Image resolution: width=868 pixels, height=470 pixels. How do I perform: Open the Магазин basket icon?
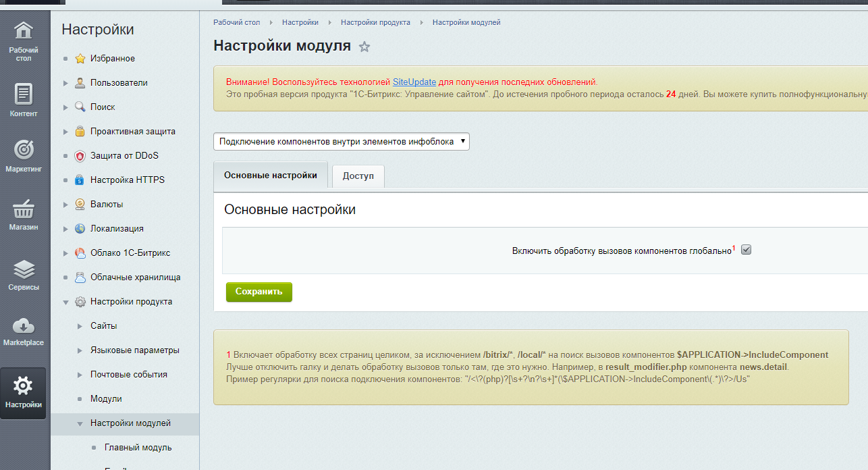(x=24, y=208)
